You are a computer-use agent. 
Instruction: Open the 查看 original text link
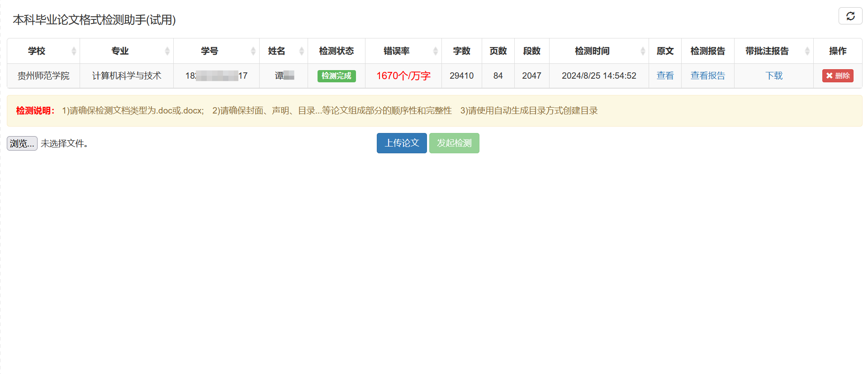click(x=665, y=76)
